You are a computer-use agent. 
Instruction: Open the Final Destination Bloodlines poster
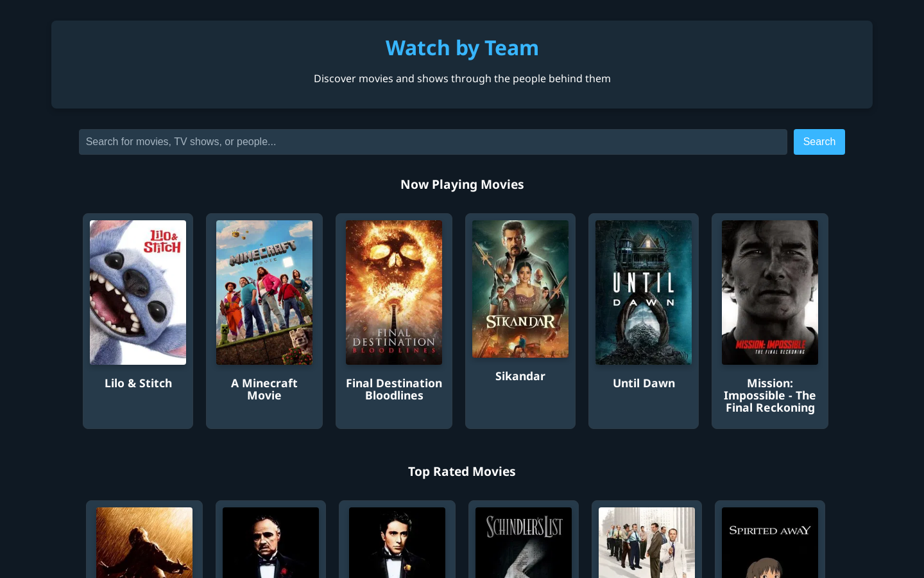(394, 293)
